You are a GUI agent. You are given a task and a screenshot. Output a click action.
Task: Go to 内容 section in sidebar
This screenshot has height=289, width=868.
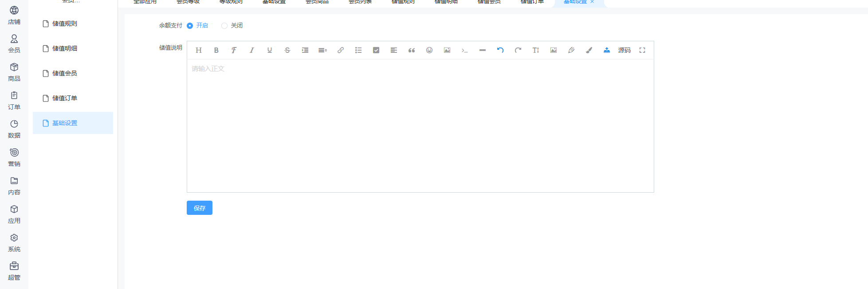pyautogui.click(x=14, y=186)
